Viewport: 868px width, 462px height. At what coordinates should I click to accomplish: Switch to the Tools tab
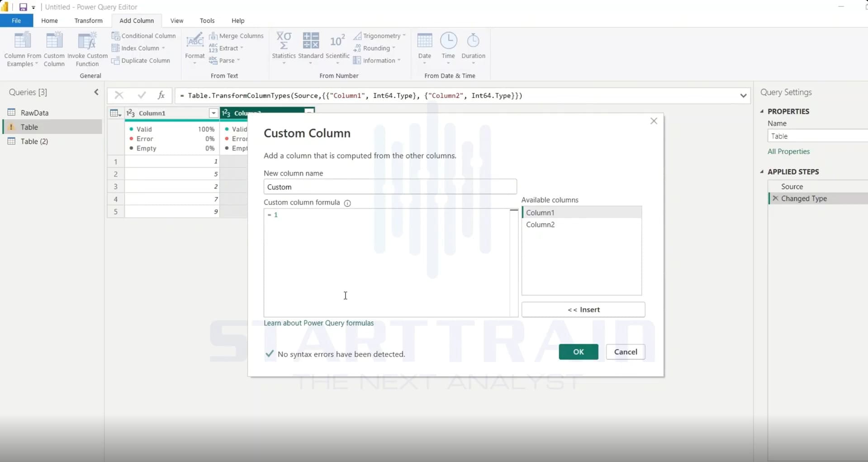click(207, 20)
